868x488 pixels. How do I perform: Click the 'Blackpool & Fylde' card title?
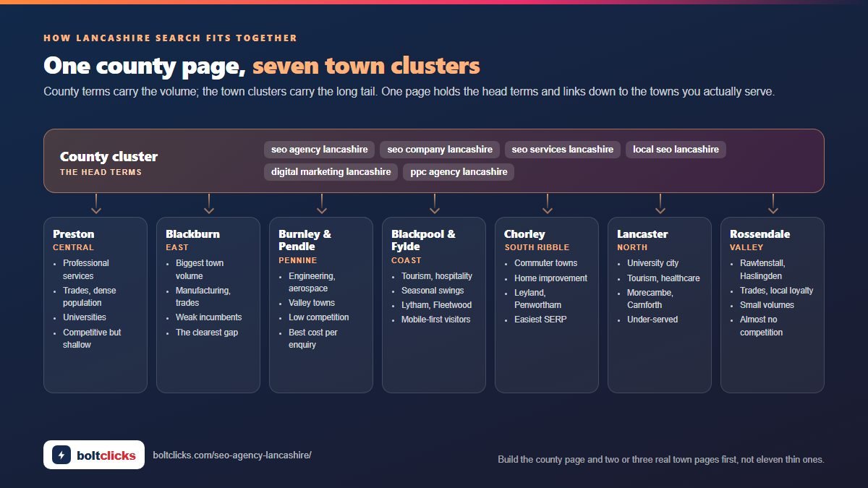(423, 240)
